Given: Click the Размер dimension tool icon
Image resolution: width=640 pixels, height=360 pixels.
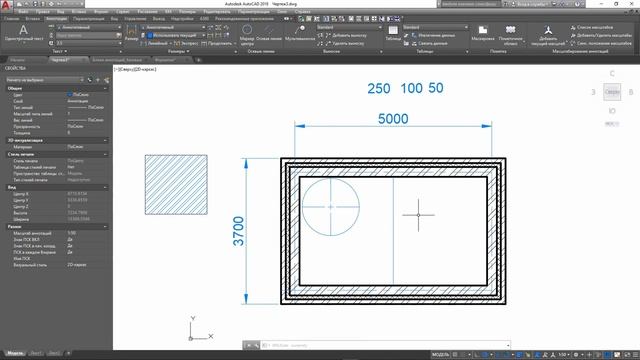Looking at the screenshot, I should click(x=131, y=32).
